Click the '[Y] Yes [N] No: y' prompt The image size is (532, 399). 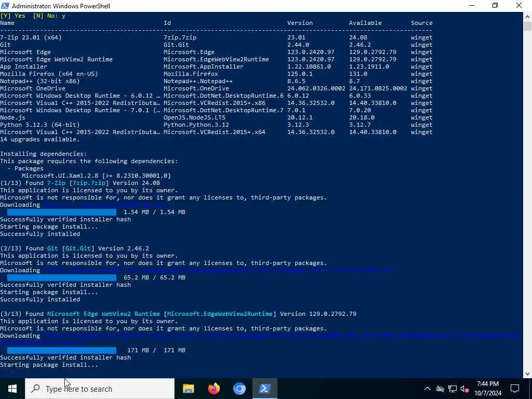point(33,16)
